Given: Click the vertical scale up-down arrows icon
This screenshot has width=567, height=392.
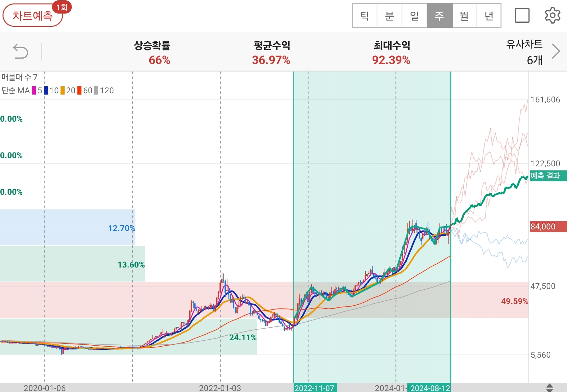Looking at the screenshot, I should [549, 388].
